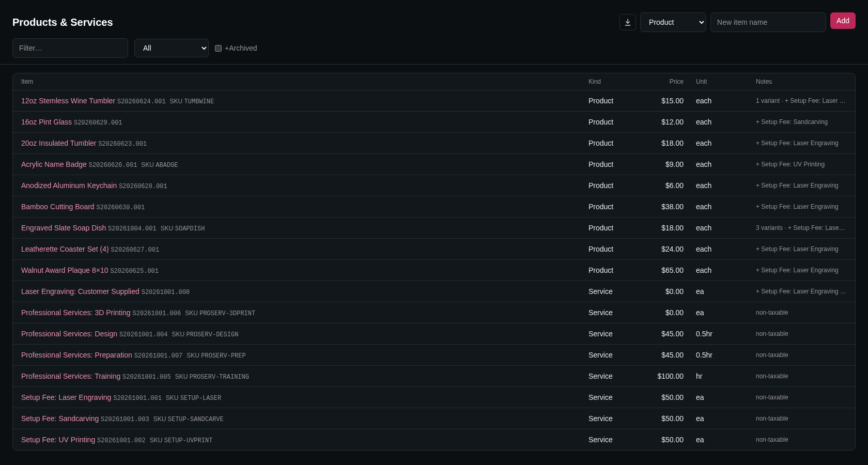Open the Product kind dropdown
Screen dimensions: 868x465
673,22
